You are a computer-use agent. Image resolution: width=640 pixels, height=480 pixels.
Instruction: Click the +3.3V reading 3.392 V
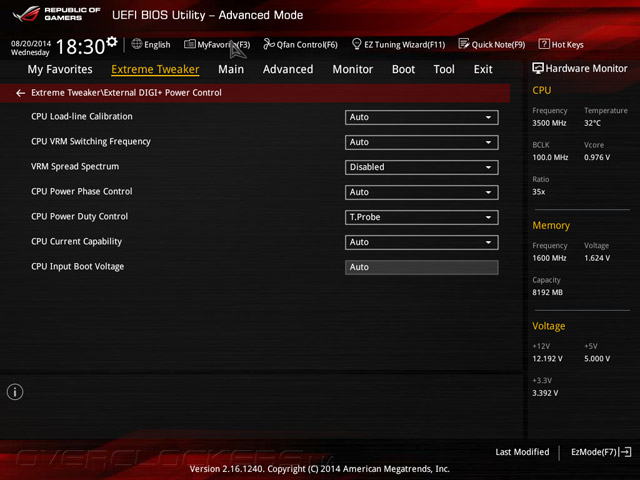pyautogui.click(x=545, y=393)
